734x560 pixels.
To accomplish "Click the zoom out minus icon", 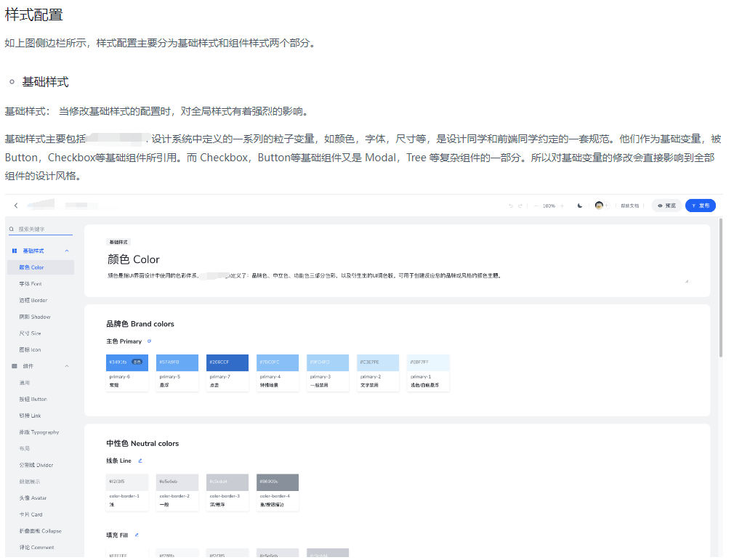I will tap(536, 206).
